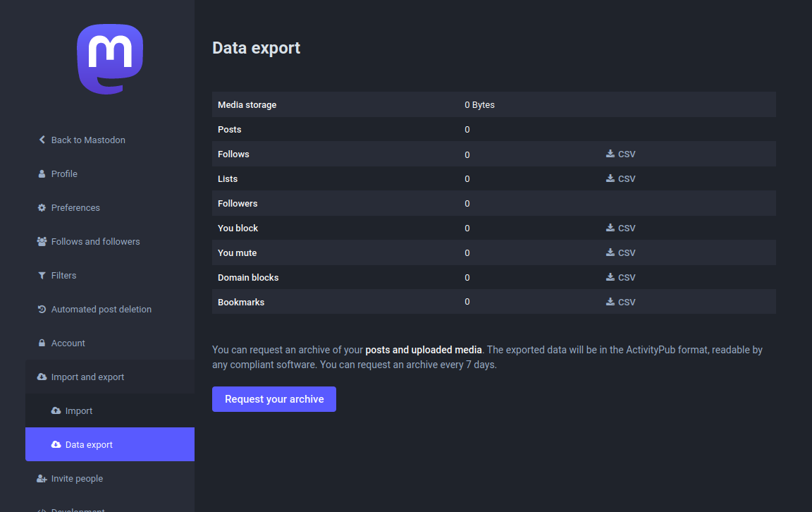Click the Invite people icon
The width and height of the screenshot is (812, 512).
41,478
